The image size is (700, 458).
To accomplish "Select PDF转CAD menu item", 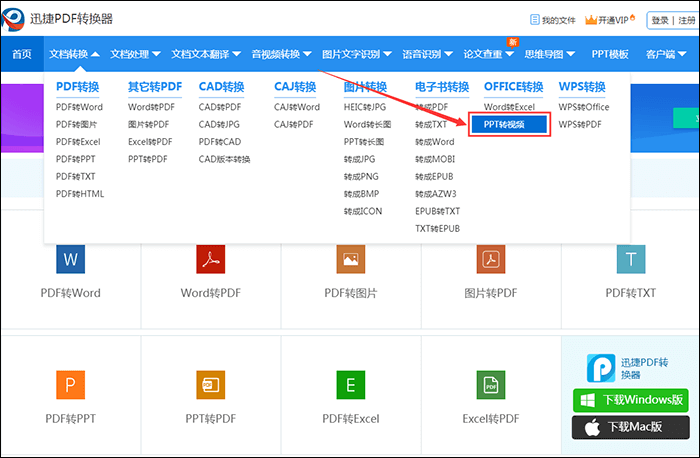I will click(x=220, y=142).
